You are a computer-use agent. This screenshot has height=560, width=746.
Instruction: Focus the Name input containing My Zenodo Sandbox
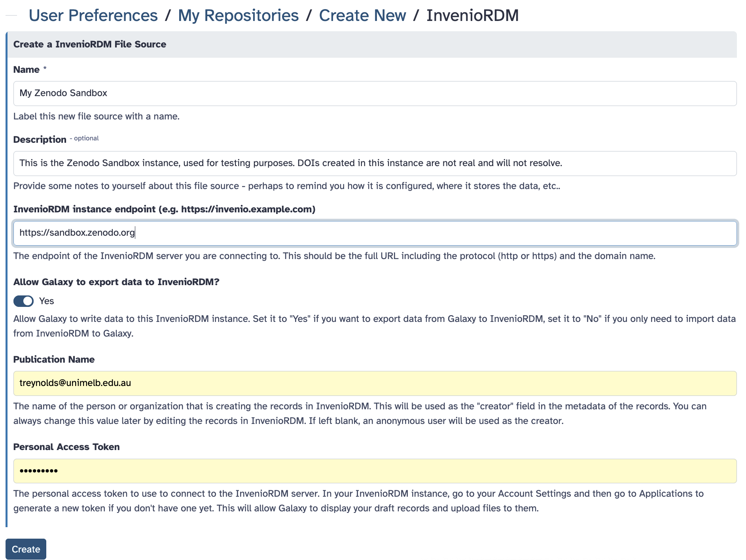pyautogui.click(x=374, y=93)
